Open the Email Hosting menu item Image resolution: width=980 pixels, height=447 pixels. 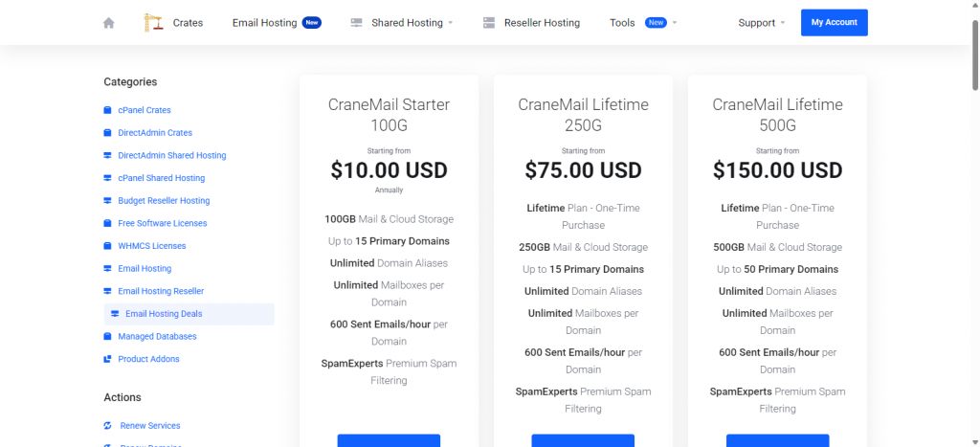(x=264, y=23)
